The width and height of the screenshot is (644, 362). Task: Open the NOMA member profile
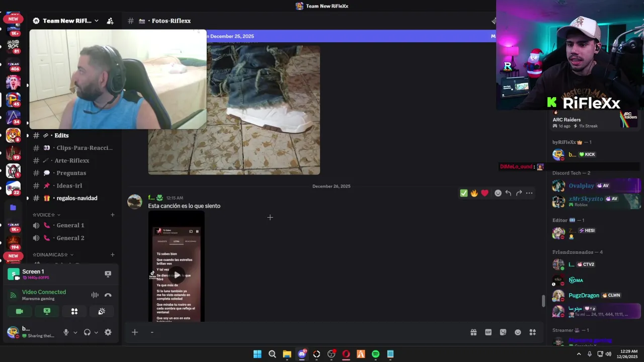[596, 280]
